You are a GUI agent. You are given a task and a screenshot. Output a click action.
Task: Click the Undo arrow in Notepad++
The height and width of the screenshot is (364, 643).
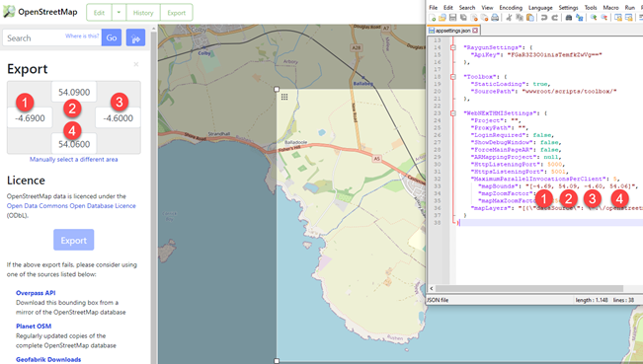(x=544, y=18)
